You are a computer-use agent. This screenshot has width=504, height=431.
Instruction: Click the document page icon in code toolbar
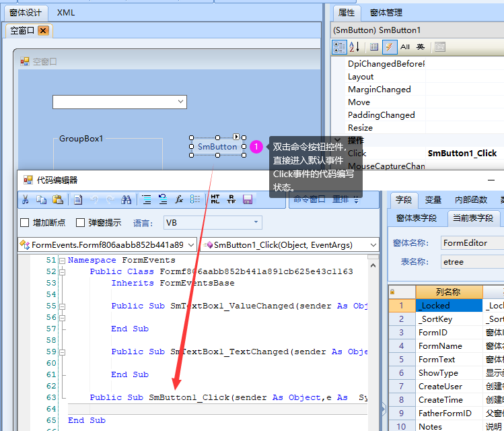click(x=78, y=200)
